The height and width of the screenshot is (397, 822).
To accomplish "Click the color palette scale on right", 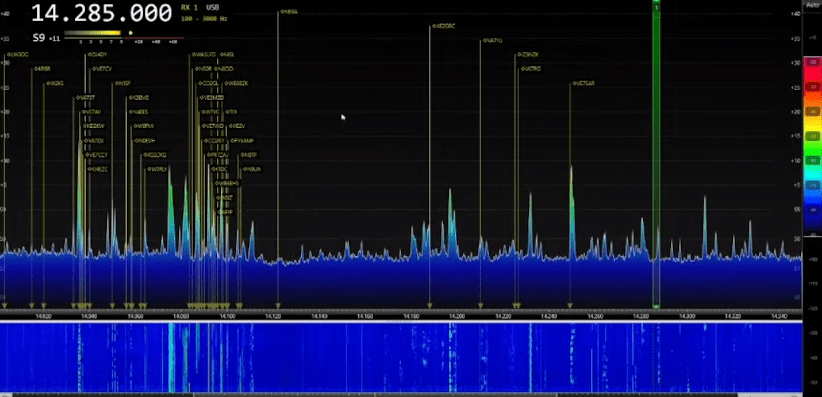I will tap(812, 147).
